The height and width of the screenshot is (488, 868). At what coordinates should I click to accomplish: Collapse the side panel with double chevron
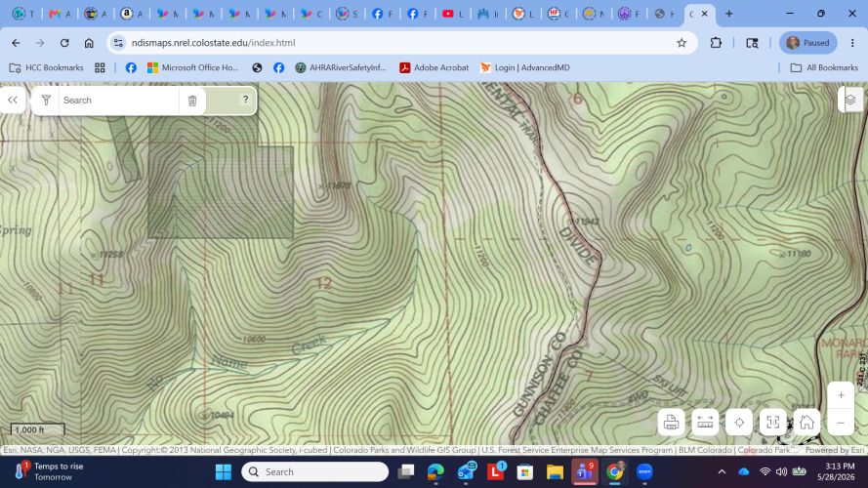point(13,101)
